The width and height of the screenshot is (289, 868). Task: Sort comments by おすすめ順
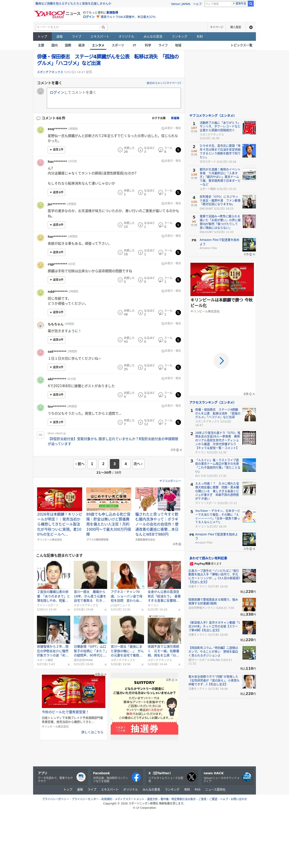click(x=158, y=118)
